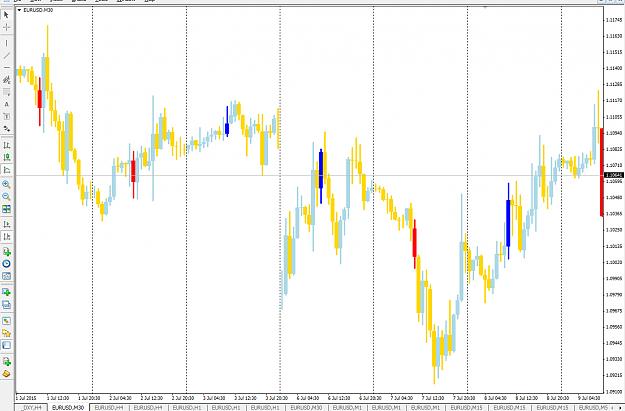
Task: Create a New Chart
Action: [x=6, y=292]
